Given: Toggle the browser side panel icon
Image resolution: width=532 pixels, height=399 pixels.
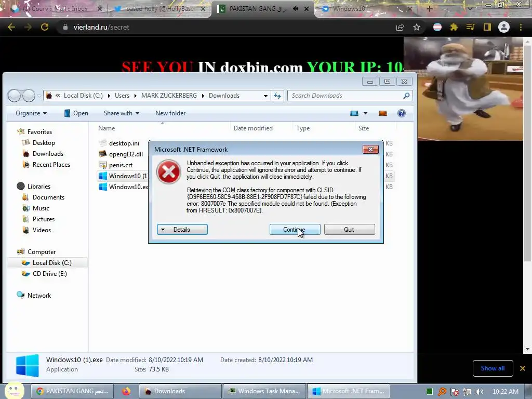Looking at the screenshot, I should tap(487, 27).
